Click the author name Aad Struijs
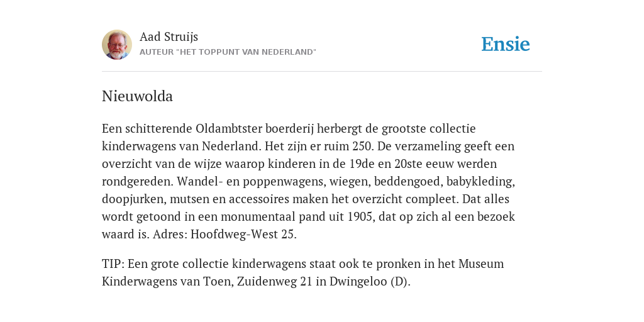Screen dimensions: 644x322 169,36
